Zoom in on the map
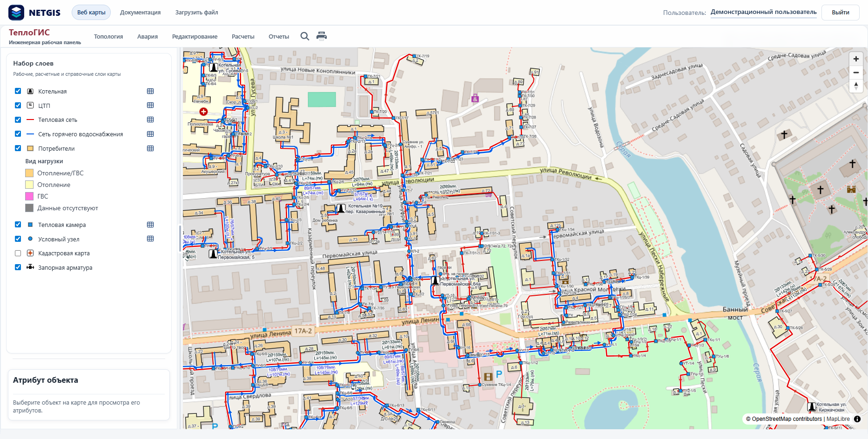This screenshot has width=868, height=439. (856, 59)
